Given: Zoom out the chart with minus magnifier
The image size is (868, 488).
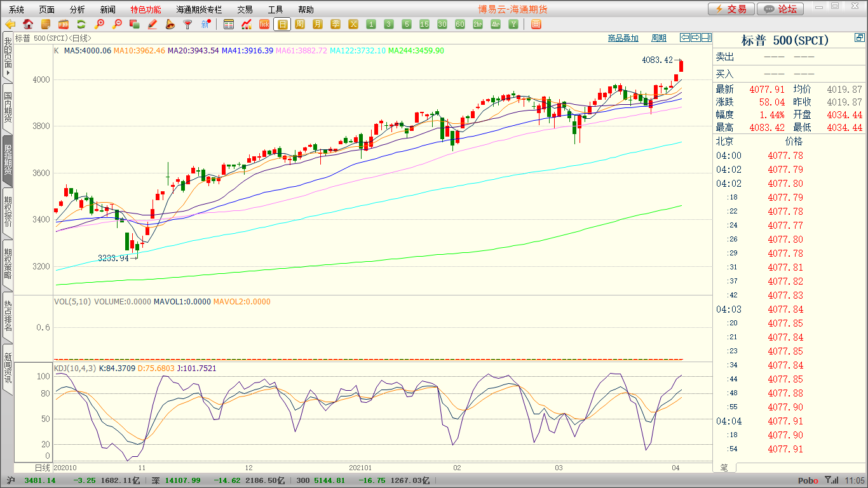Looking at the screenshot, I should pyautogui.click(x=117, y=24).
